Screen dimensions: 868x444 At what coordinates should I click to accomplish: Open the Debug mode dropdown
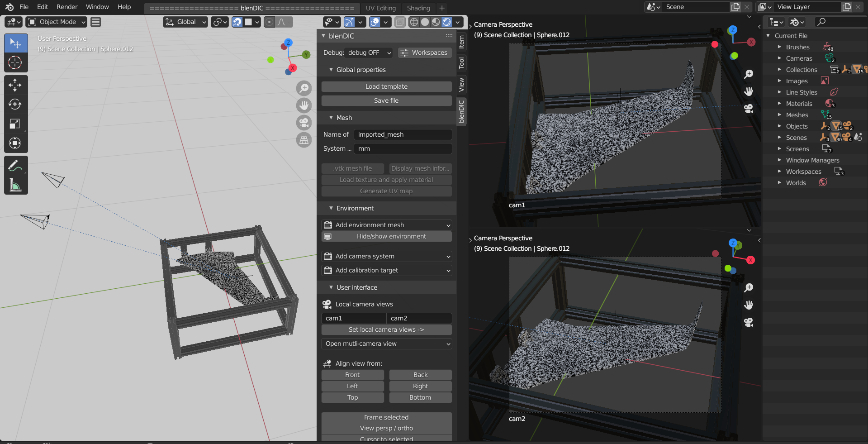point(369,53)
